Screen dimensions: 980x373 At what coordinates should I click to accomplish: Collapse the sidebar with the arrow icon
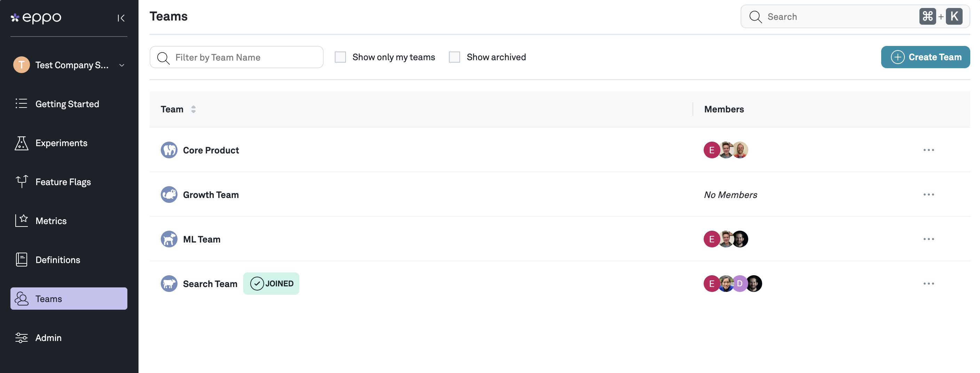click(x=121, y=18)
